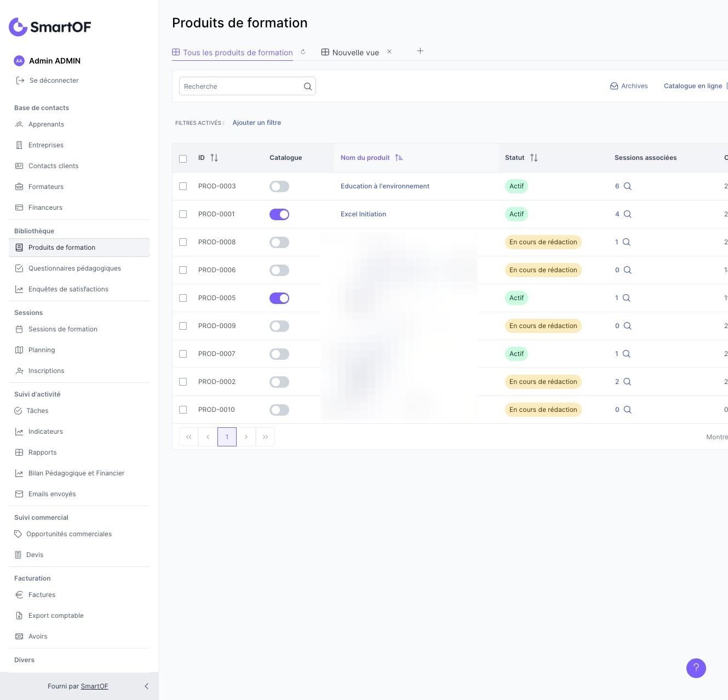Click the Archives inbox icon

click(x=614, y=86)
